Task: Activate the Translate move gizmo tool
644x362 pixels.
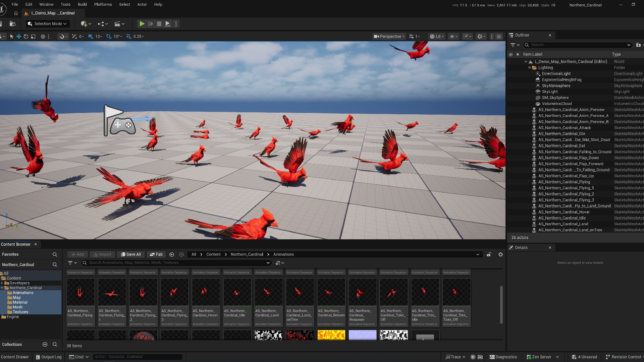Action: coord(19,37)
